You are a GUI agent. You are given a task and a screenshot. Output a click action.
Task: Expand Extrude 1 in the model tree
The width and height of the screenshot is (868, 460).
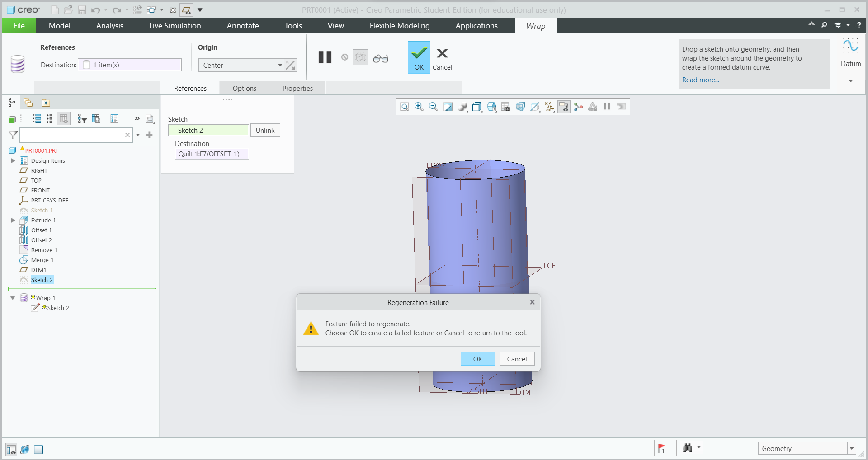pos(13,220)
